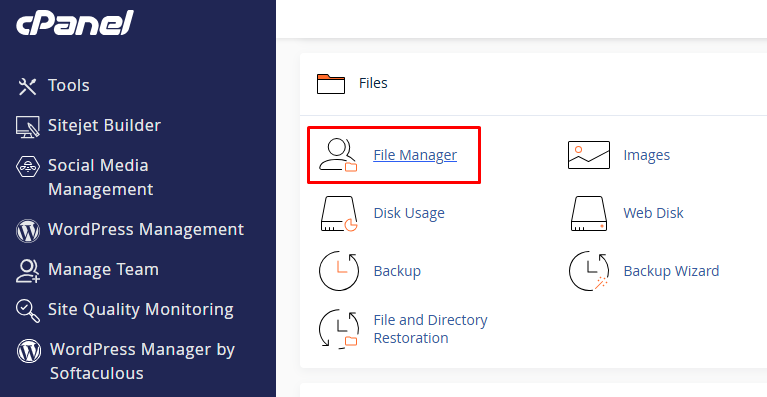
Task: Open WordPress Management in sidebar
Action: tap(146, 229)
